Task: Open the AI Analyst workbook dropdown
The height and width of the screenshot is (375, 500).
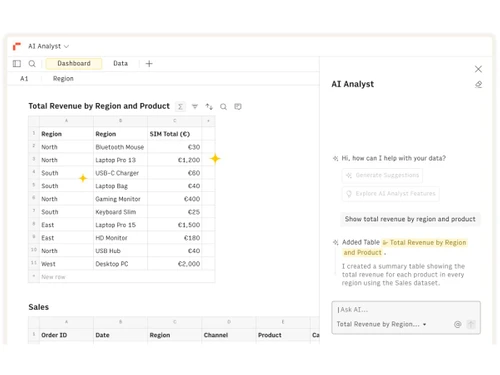Action: click(49, 46)
